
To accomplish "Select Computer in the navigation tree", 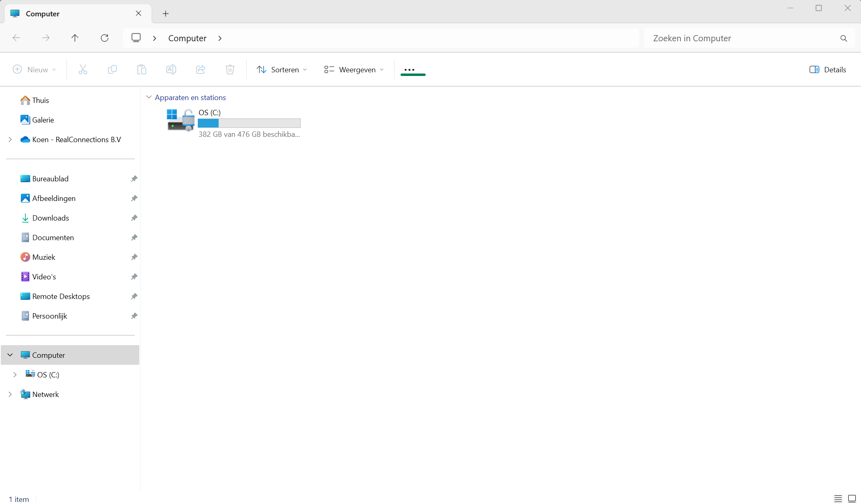I will (x=70, y=355).
